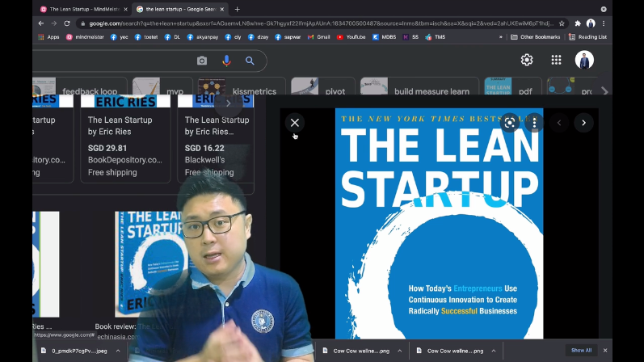The height and width of the screenshot is (362, 644).
Task: Open the yec Facebook bookmark
Action: click(119, 37)
